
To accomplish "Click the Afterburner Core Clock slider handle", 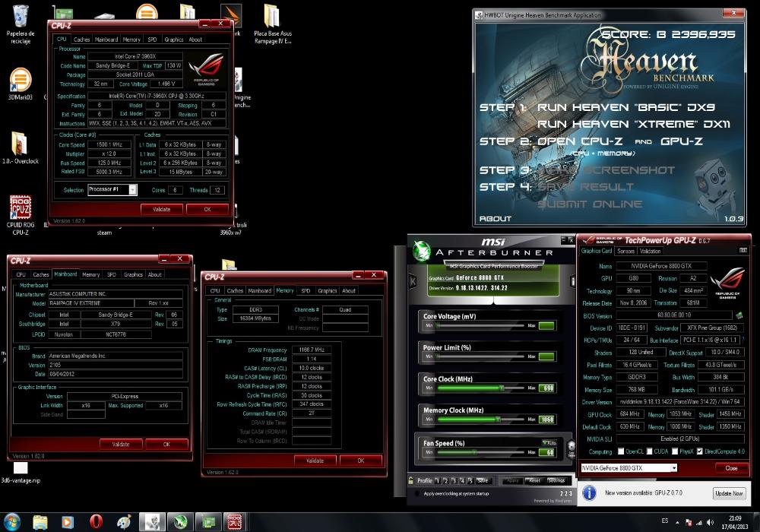I will (x=502, y=388).
